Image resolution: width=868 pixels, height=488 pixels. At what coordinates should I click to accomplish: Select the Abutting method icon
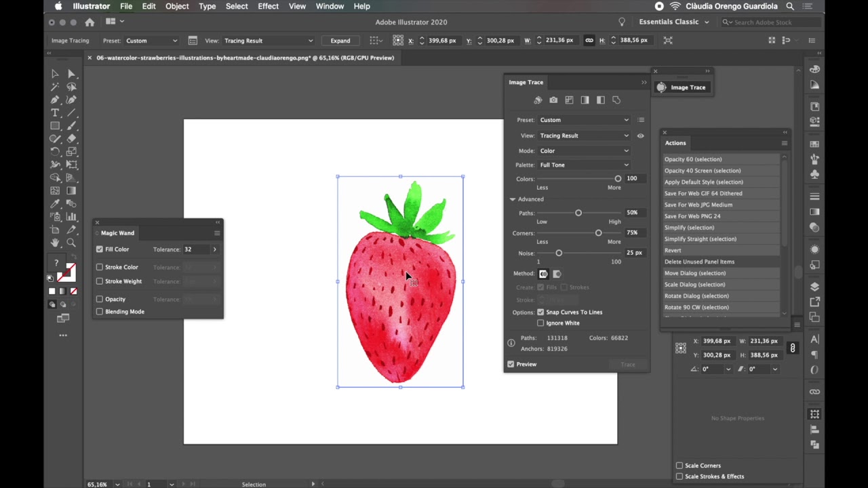543,274
